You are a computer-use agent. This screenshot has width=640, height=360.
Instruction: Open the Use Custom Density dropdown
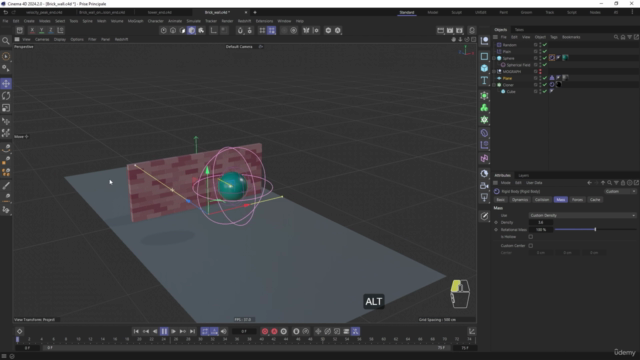(x=582, y=215)
